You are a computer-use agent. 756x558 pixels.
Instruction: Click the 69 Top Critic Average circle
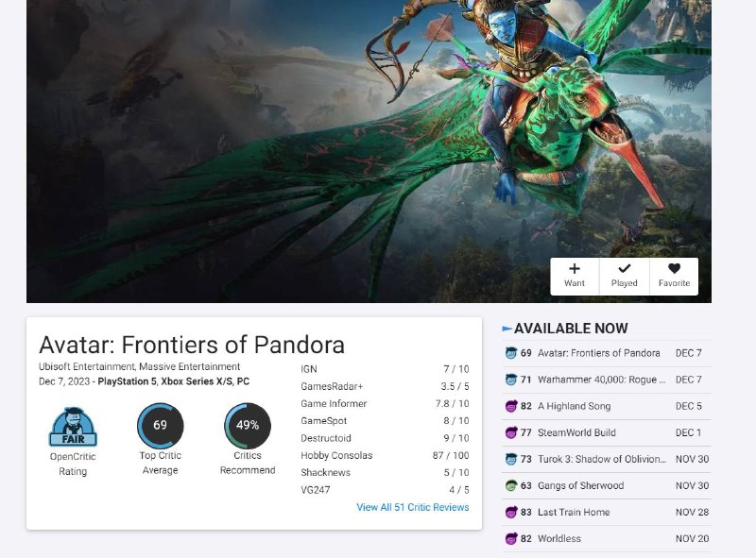click(160, 426)
